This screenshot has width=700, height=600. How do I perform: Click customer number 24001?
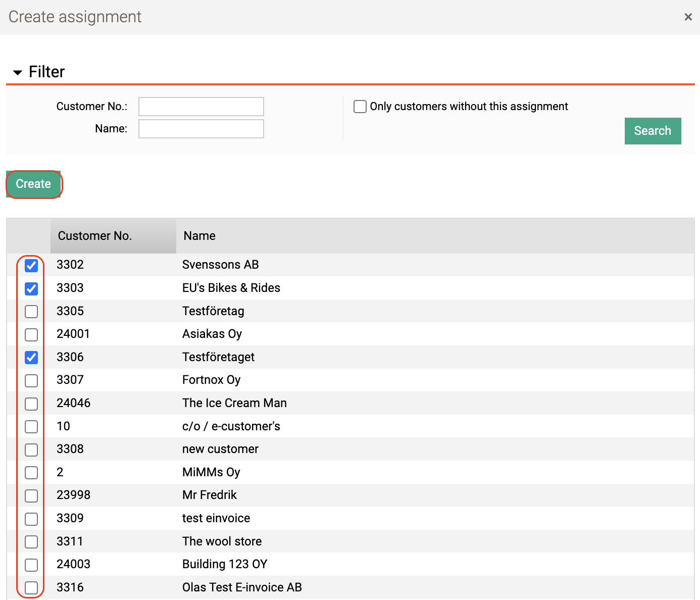point(73,334)
